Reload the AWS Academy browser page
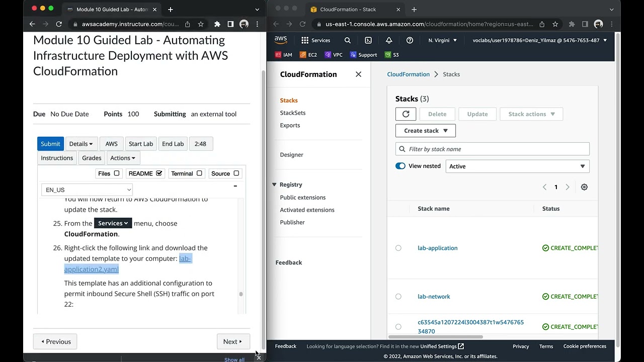 coord(59,24)
